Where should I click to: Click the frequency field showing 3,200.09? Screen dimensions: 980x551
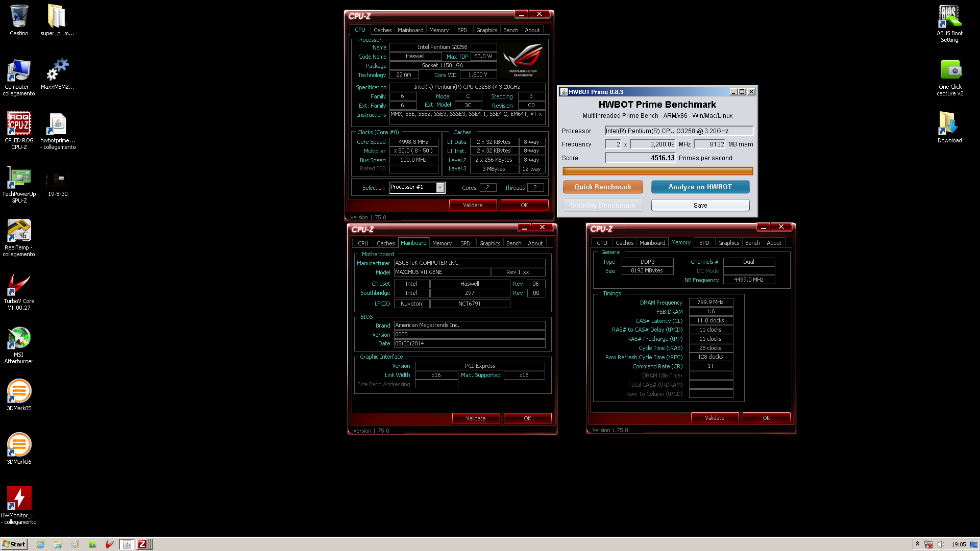(x=653, y=144)
